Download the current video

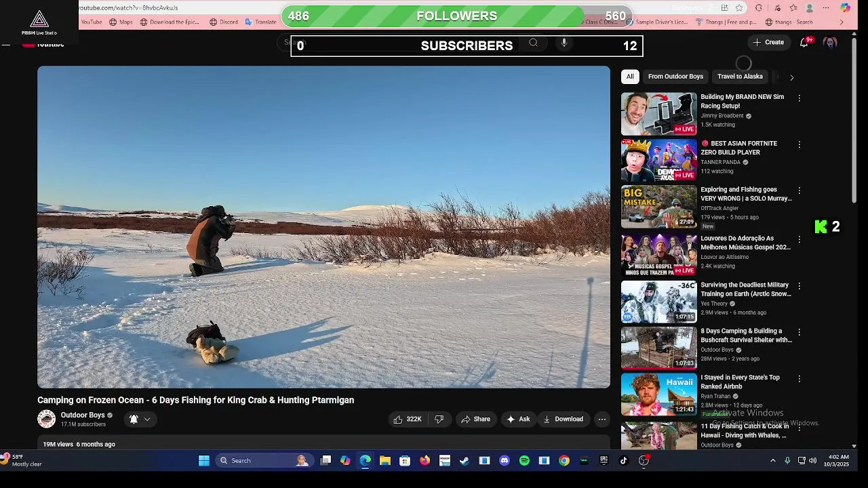click(563, 420)
